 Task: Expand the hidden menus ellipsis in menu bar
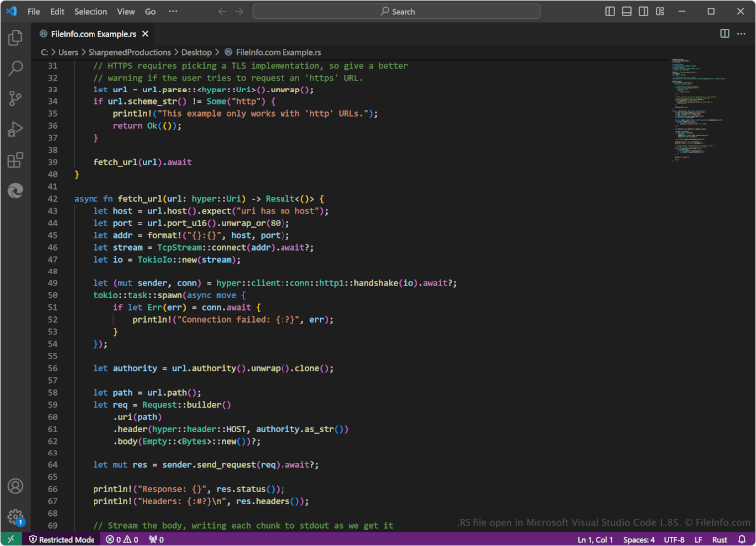coord(174,11)
